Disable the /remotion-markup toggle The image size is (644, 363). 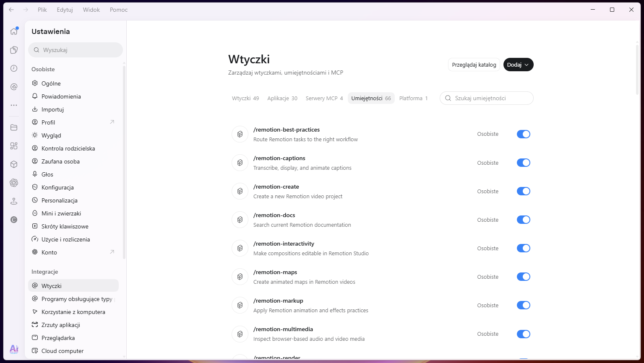(524, 305)
